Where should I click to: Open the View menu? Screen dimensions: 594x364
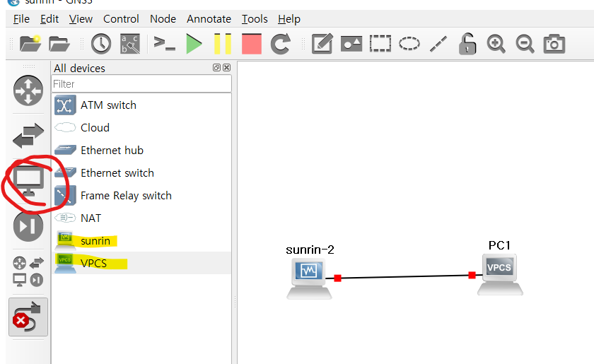[81, 19]
